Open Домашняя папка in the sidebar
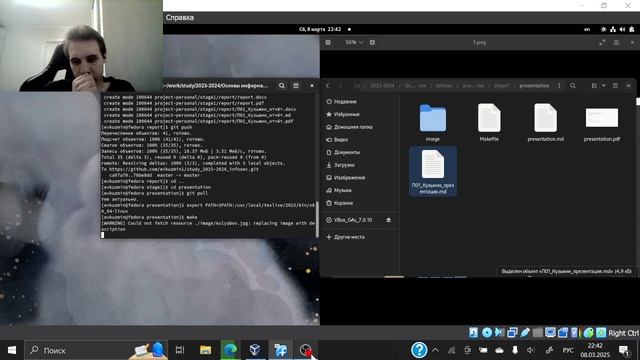 pyautogui.click(x=349, y=127)
